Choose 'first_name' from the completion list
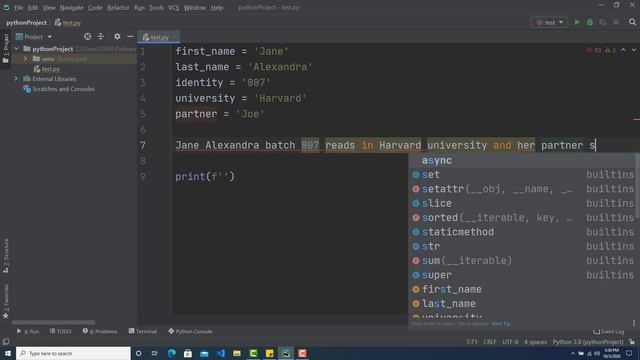Image resolution: width=640 pixels, height=360 pixels. click(523, 289)
